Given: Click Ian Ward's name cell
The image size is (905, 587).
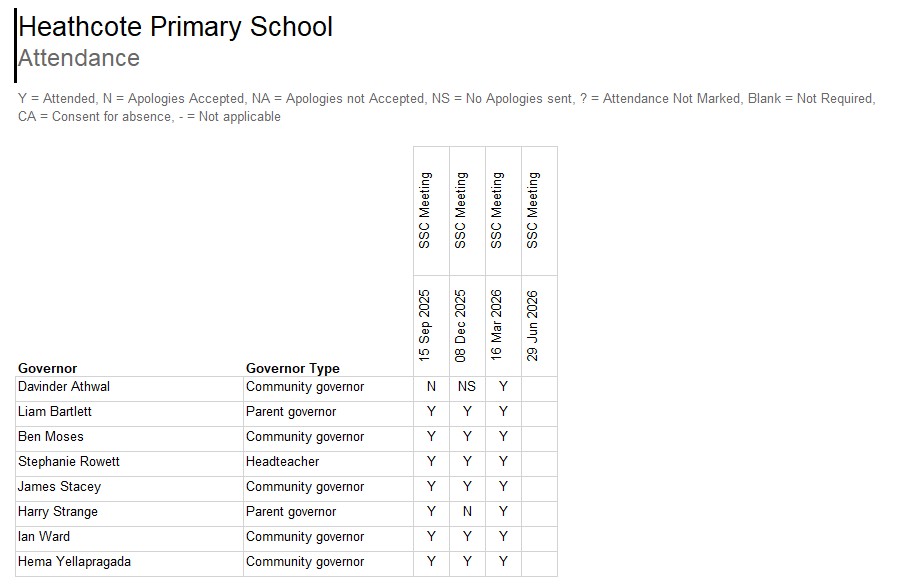Looking at the screenshot, I should (129, 537).
